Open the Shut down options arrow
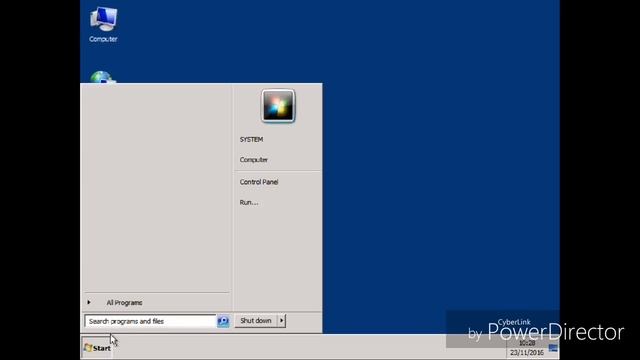Screen dimensions: 640x360 [x=282, y=321]
